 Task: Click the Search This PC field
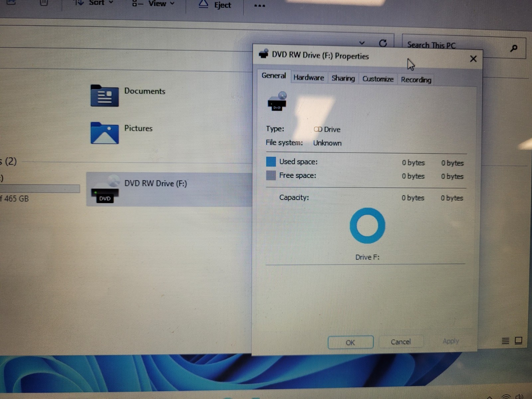point(464,47)
